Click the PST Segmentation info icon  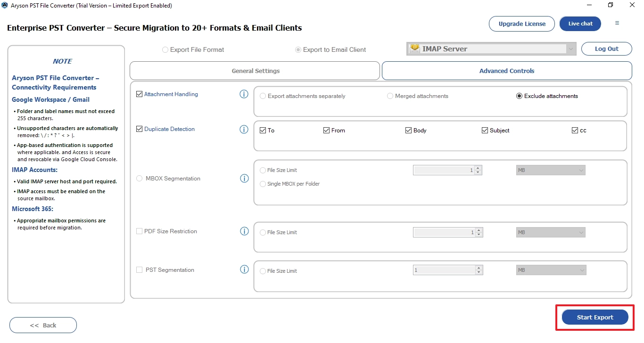244,269
